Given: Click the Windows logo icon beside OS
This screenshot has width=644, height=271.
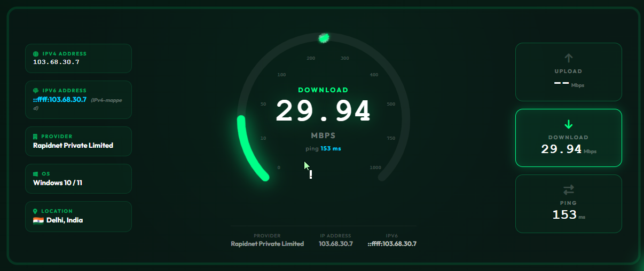Looking at the screenshot, I should (36, 174).
